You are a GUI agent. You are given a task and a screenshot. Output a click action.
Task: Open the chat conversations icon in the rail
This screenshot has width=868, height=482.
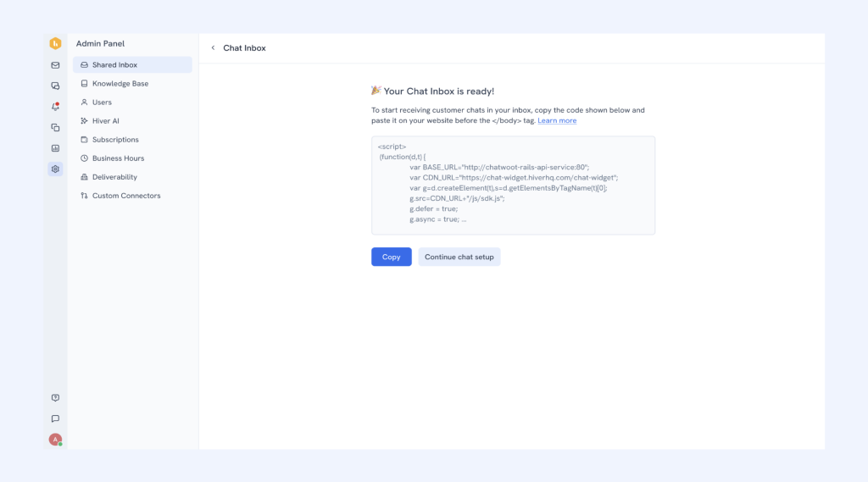pos(55,86)
